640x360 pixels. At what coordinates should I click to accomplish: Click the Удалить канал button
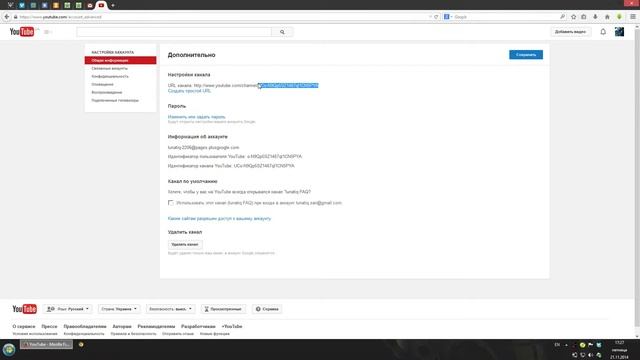point(185,244)
